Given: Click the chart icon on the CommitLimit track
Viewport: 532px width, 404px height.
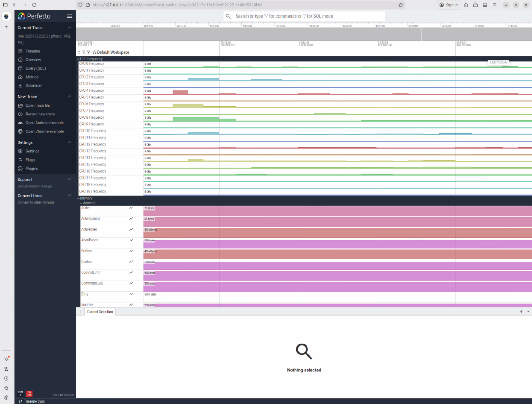Looking at the screenshot, I should (131, 272).
